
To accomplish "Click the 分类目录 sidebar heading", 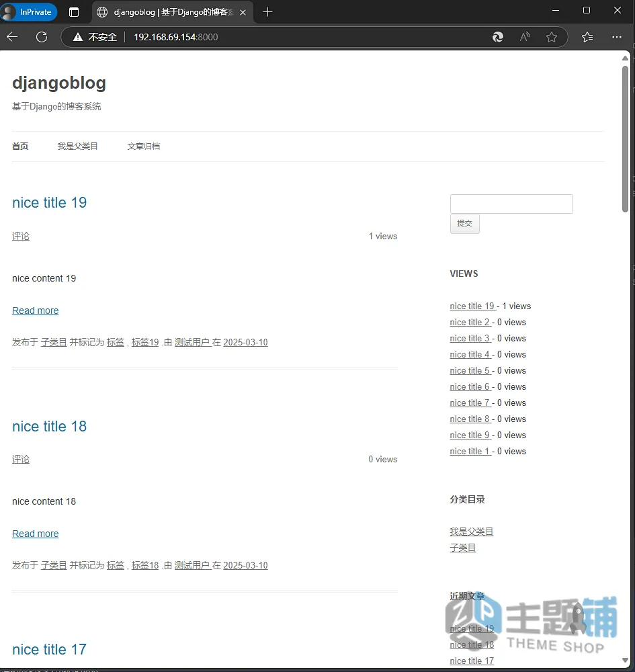I will pos(468,500).
